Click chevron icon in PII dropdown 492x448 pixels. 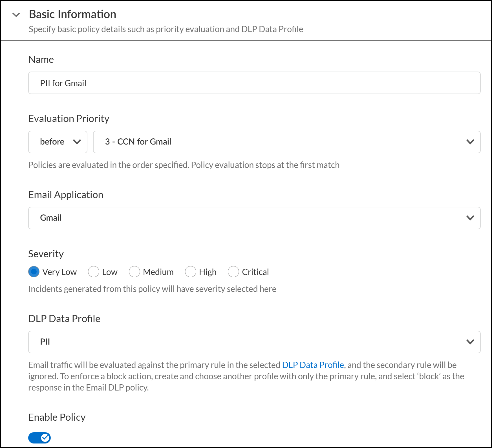click(x=470, y=342)
